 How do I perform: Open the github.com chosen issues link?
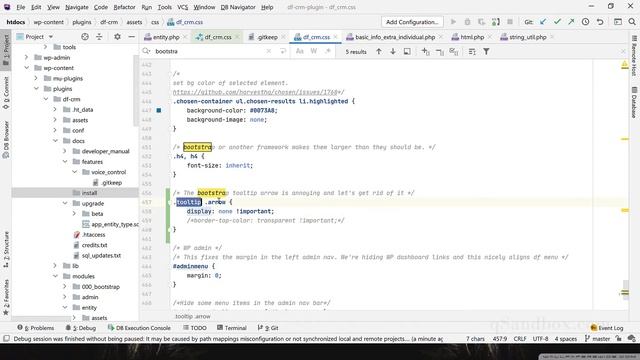tap(256, 92)
